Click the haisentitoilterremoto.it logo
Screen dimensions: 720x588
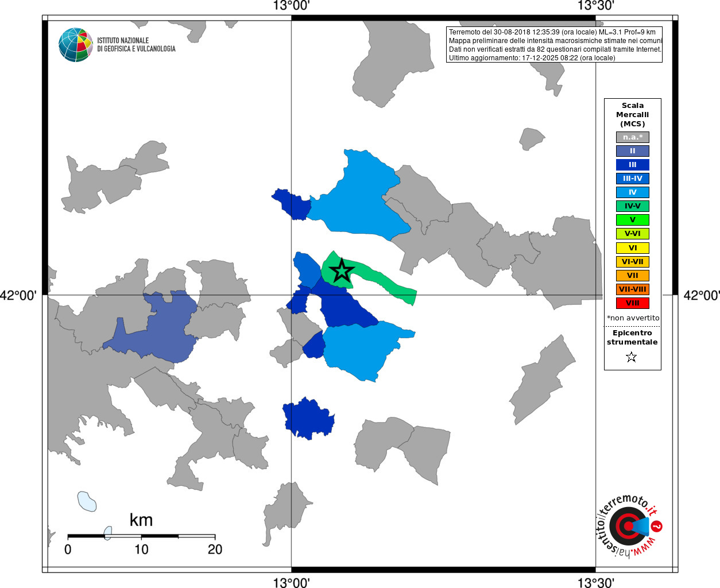(x=629, y=525)
